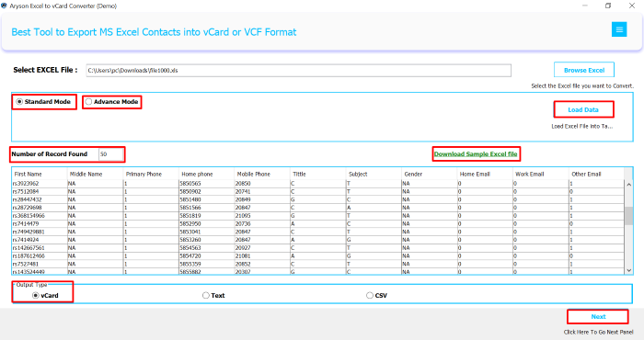Select row with first name rs142667561
Screen dimensions: 644x340
coord(318,248)
